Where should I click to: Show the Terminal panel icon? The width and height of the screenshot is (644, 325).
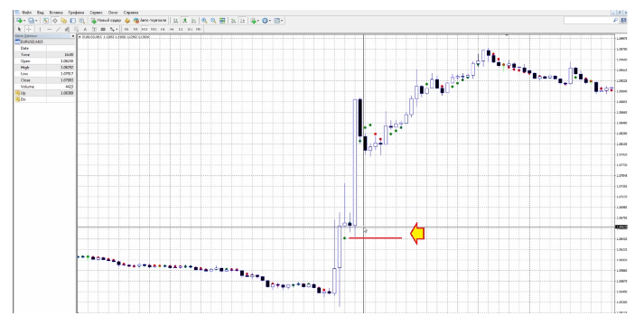click(72, 21)
